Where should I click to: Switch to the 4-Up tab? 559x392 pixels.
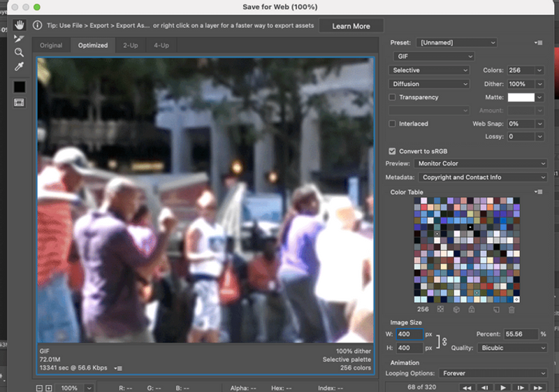point(161,45)
